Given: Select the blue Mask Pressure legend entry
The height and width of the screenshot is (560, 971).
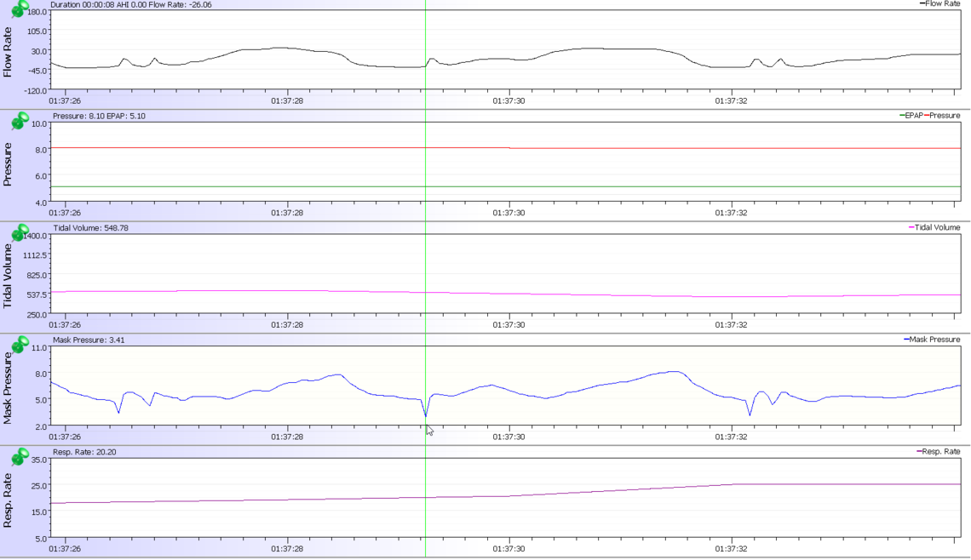Looking at the screenshot, I should point(932,340).
